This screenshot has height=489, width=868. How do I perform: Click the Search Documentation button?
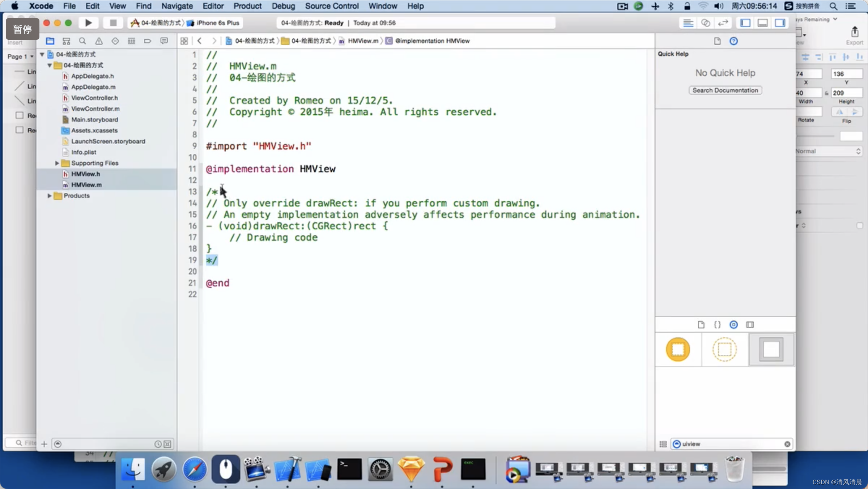pos(725,90)
